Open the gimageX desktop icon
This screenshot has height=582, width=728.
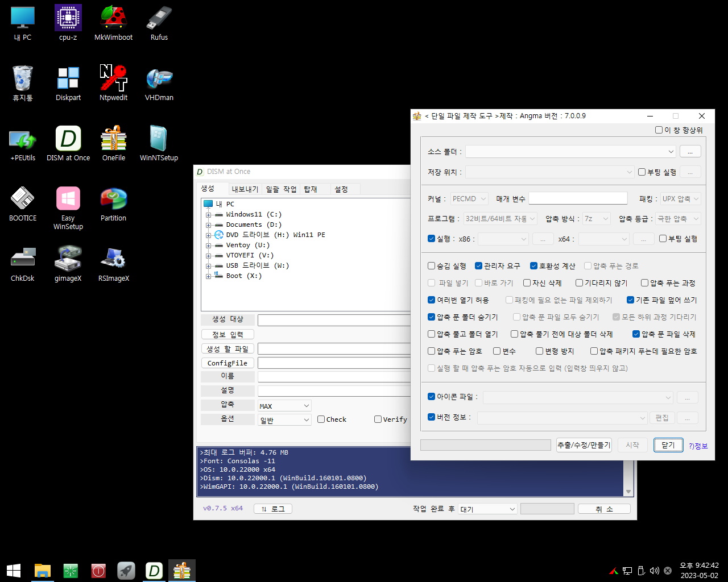[68, 264]
